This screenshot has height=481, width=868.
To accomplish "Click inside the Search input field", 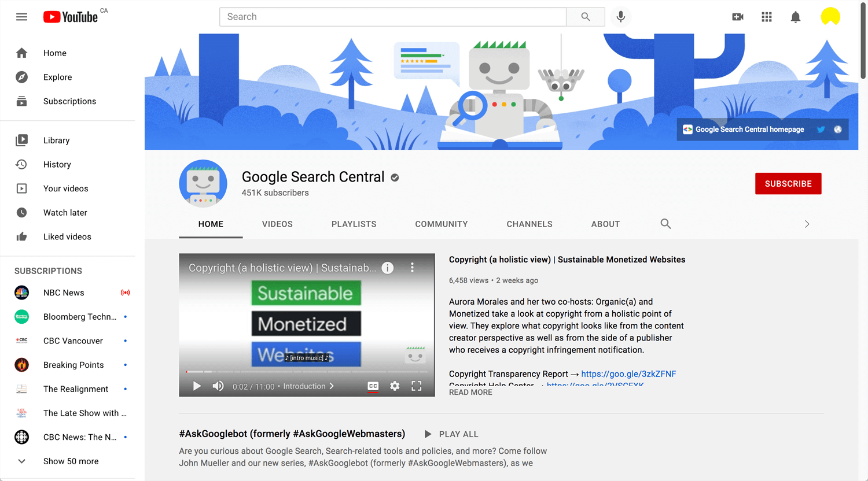I will point(393,17).
